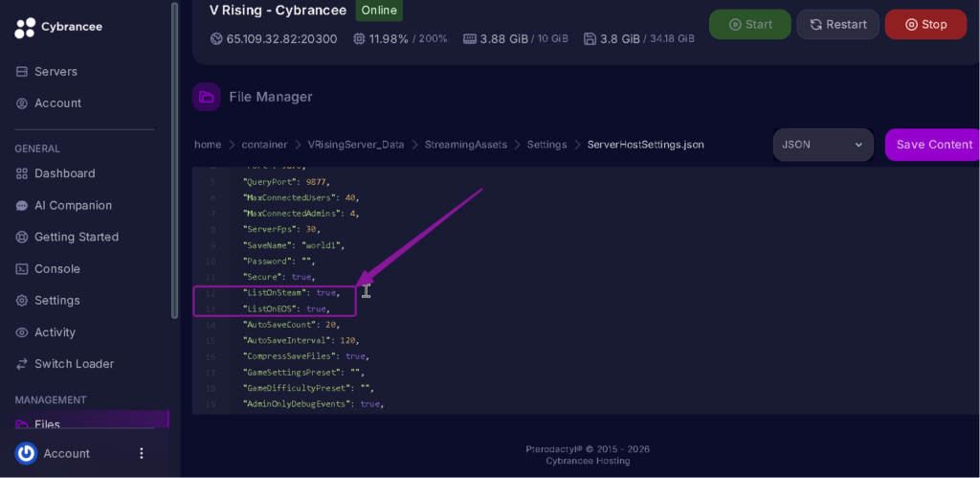
Task: Click the "SaveName": "world1" line
Action: (294, 245)
